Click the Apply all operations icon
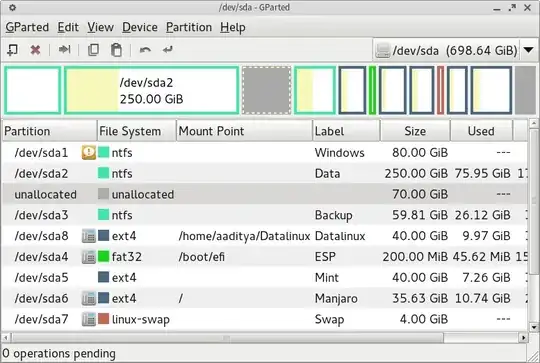Screen dimensions: 540x363 [x=168, y=50]
